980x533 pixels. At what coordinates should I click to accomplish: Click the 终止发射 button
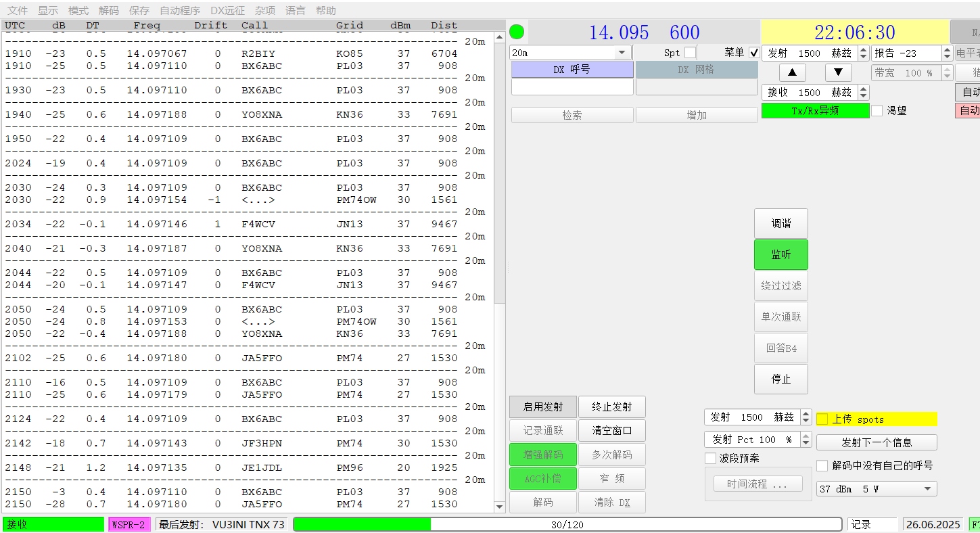(612, 407)
